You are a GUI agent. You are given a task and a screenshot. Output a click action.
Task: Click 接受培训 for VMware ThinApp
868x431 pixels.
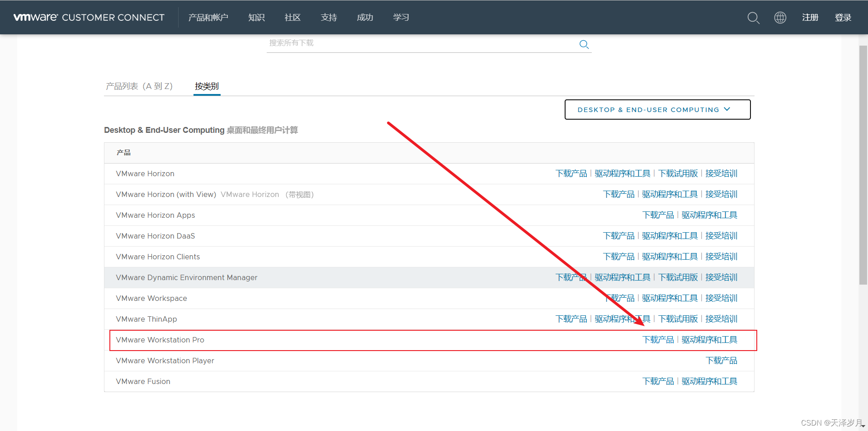pos(722,319)
